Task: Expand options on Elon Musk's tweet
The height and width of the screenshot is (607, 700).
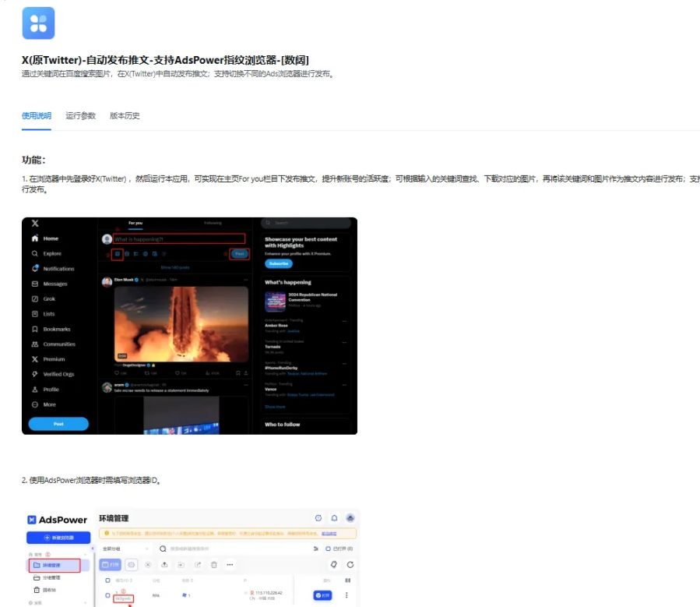Action: pyautogui.click(x=246, y=279)
